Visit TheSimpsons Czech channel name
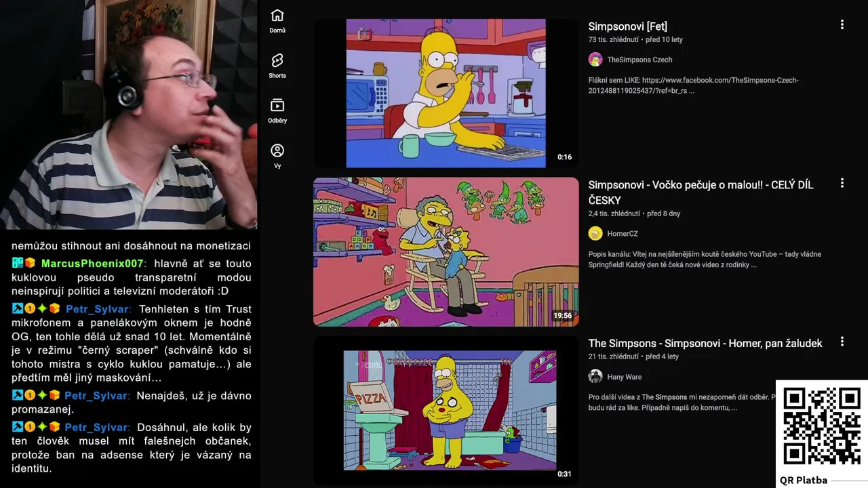This screenshot has width=868, height=488. [x=639, y=60]
